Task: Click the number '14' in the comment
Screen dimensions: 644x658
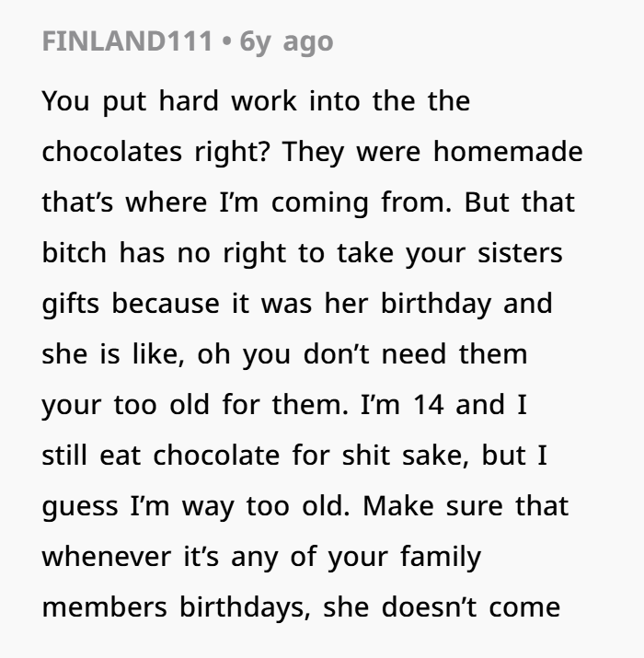Action: [429, 405]
